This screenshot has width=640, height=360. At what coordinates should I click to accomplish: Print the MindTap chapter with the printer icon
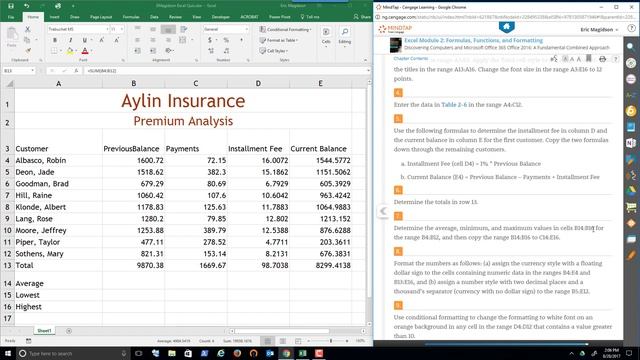pyautogui.click(x=602, y=59)
